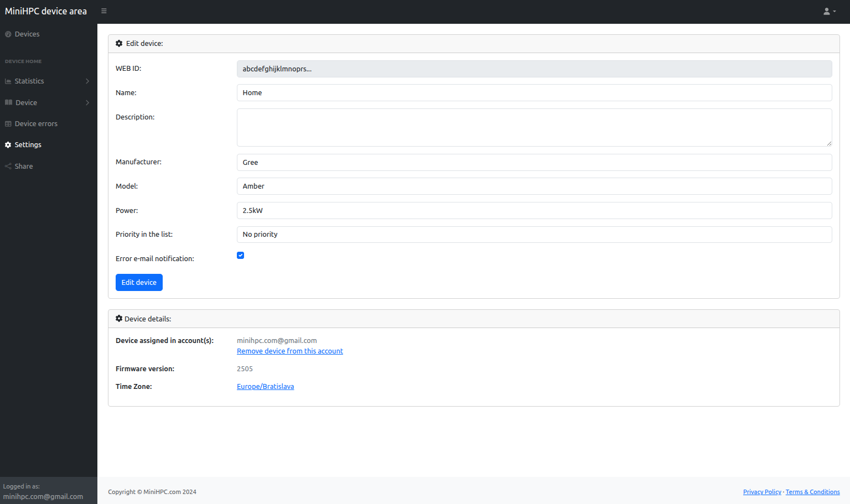Viewport: 850px width, 504px height.
Task: Click the gear icon beside Device details
Action: coord(119,319)
